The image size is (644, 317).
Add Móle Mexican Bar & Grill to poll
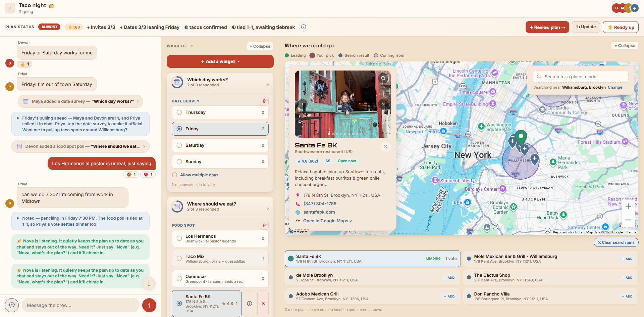pyautogui.click(x=627, y=259)
